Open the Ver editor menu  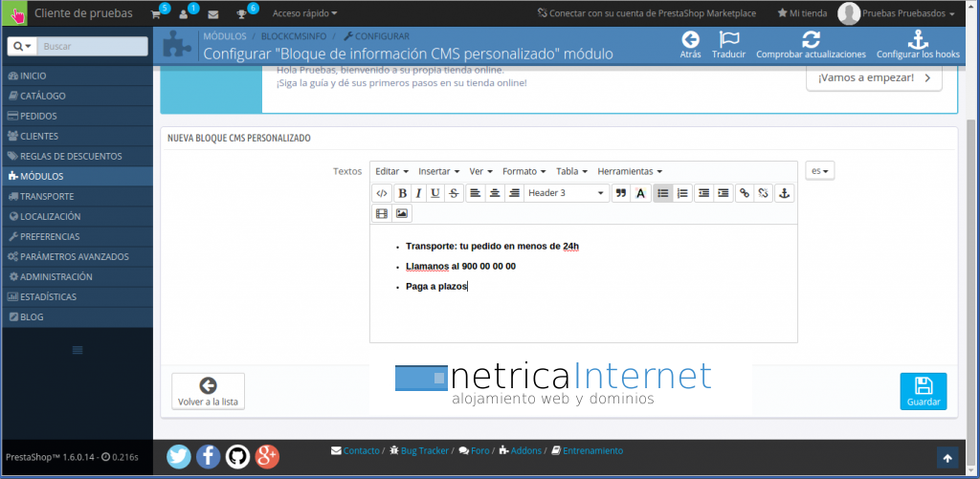(480, 171)
